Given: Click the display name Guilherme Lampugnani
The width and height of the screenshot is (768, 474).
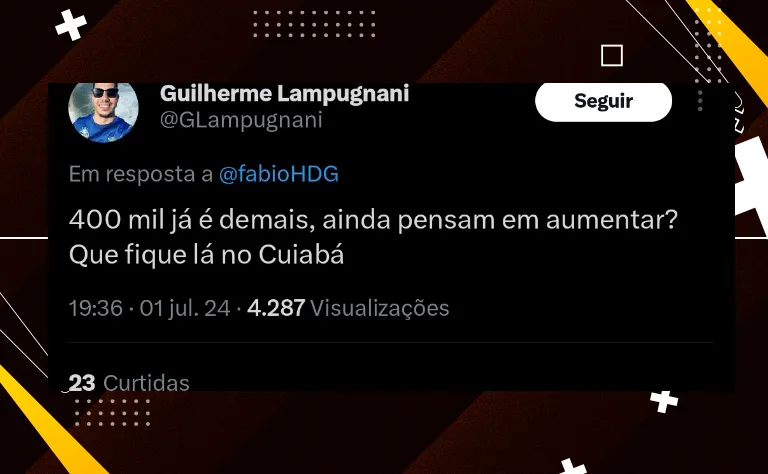Looking at the screenshot, I should (284, 94).
